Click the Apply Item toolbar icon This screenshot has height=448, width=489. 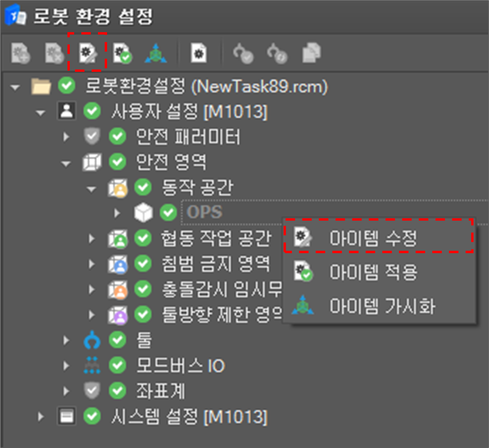click(122, 53)
